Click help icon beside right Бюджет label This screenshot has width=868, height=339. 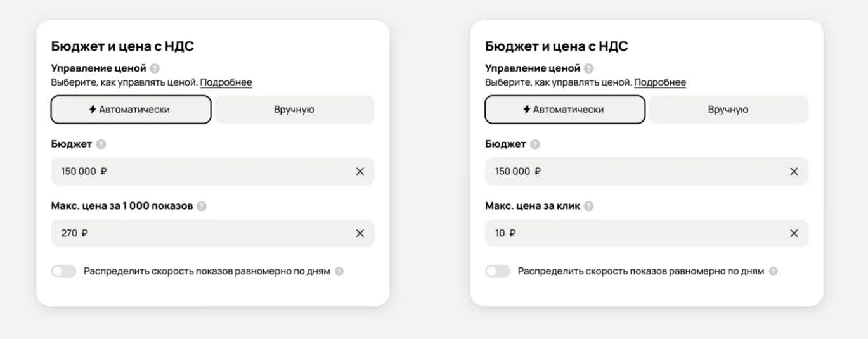(535, 144)
